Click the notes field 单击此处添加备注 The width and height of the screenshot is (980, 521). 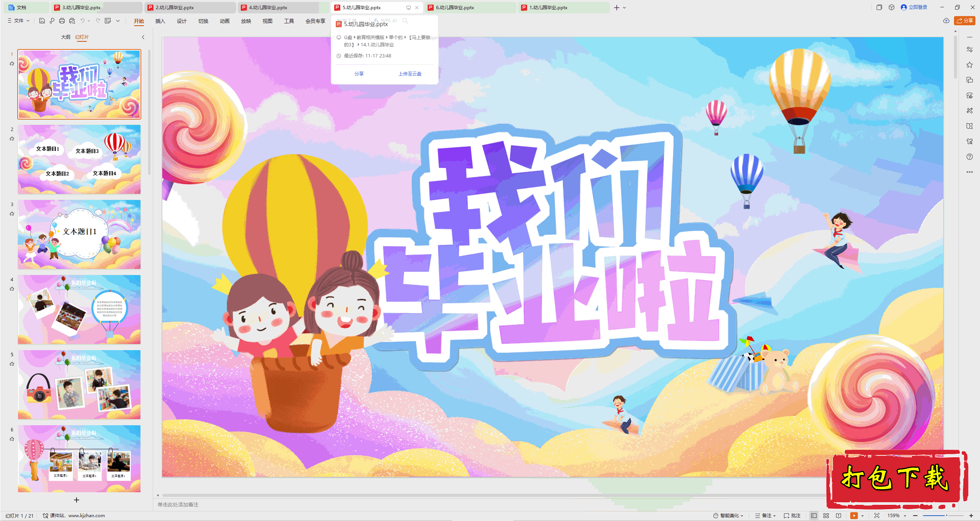pos(178,505)
